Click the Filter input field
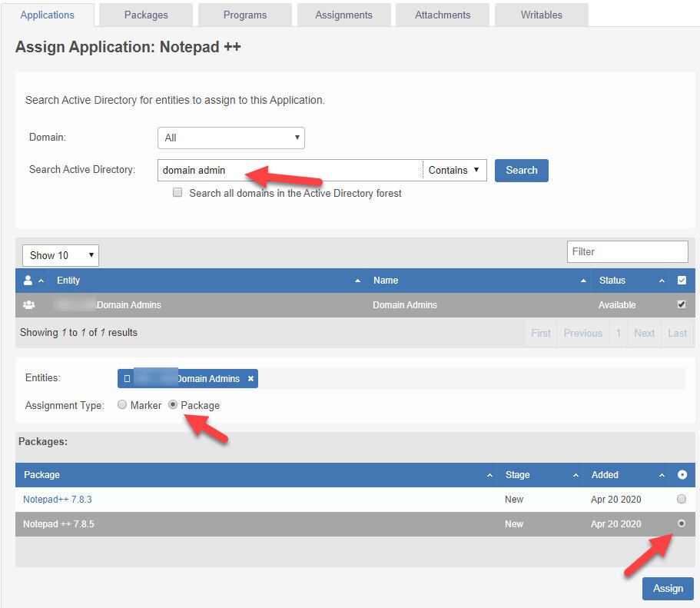This screenshot has width=700, height=608. tap(627, 252)
